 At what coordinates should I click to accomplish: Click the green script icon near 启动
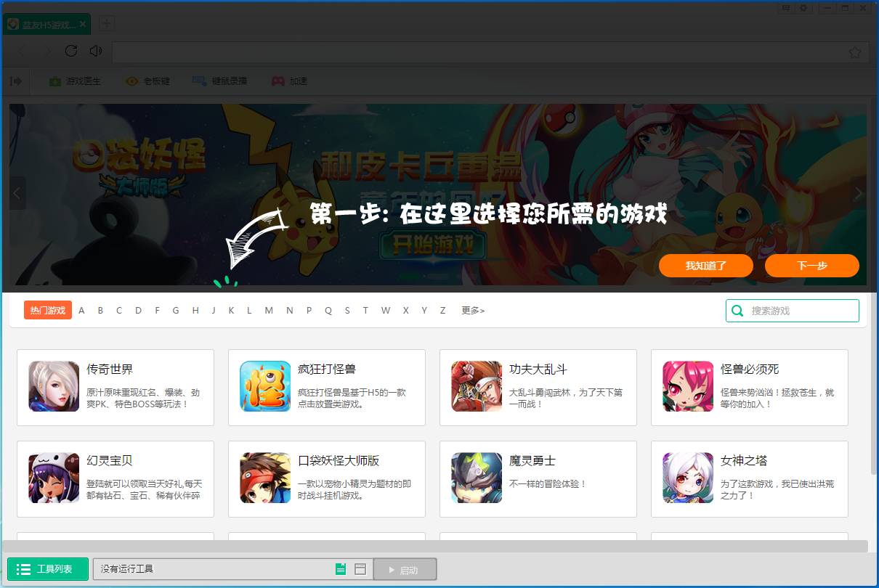[x=340, y=569]
